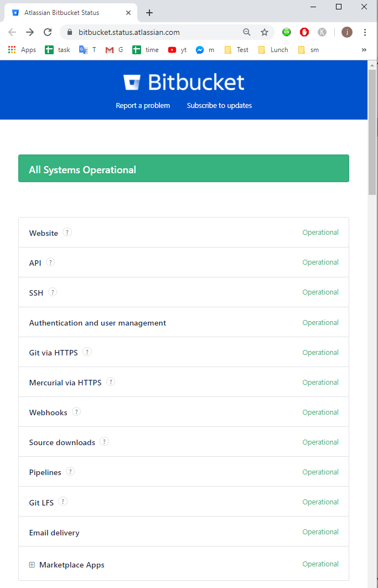Click Operational status for Email delivery
The width and height of the screenshot is (378, 588).
tap(320, 532)
